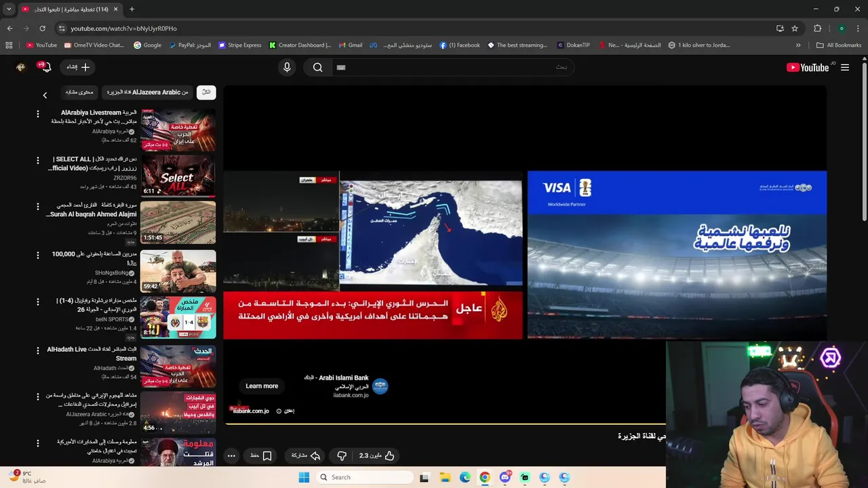Click the YouTube logo
The image size is (868, 488).
(808, 67)
